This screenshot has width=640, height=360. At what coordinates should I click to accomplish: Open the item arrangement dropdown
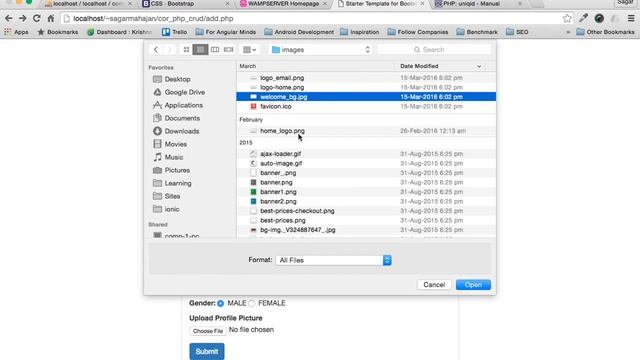click(x=249, y=49)
